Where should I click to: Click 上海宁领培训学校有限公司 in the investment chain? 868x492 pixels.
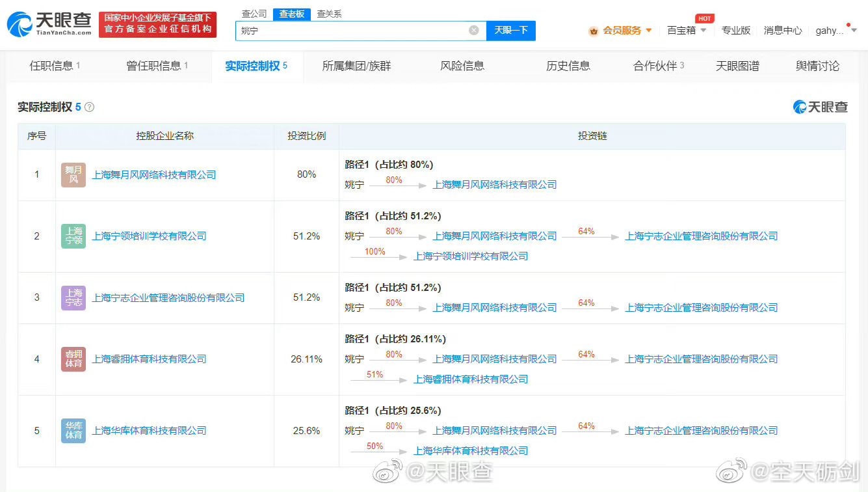(x=471, y=256)
